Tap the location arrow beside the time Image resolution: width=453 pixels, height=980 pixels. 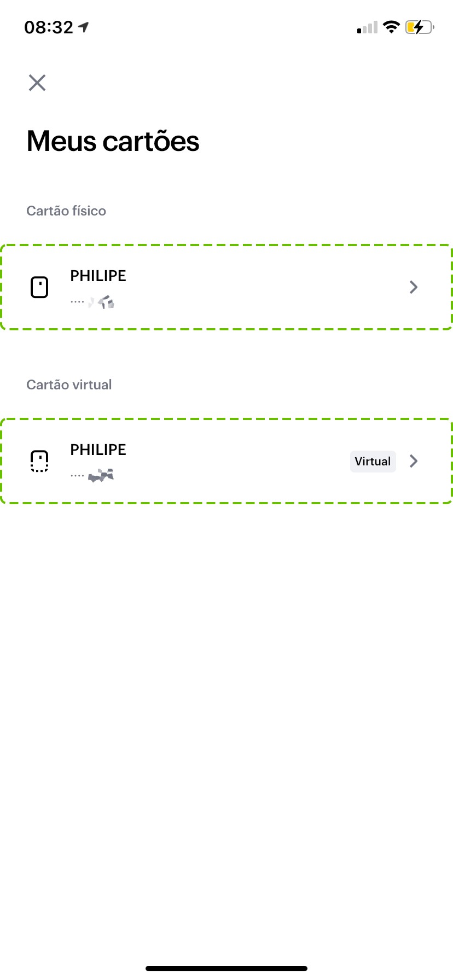click(x=84, y=27)
